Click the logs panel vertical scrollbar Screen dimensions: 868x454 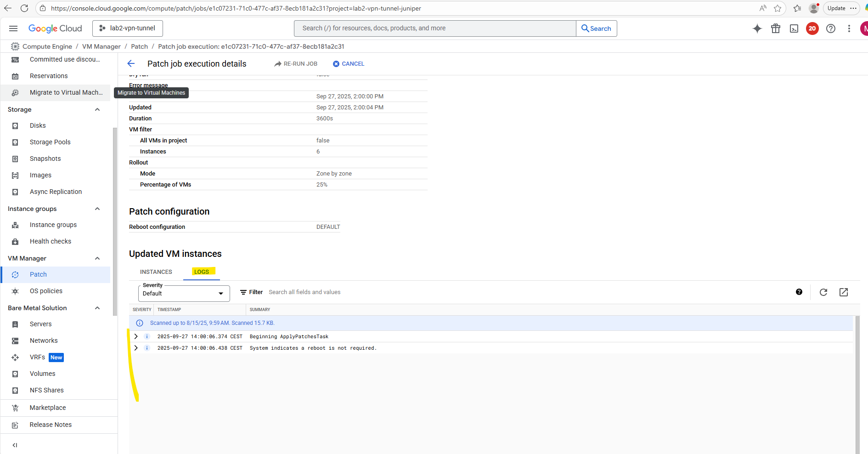[x=857, y=385]
